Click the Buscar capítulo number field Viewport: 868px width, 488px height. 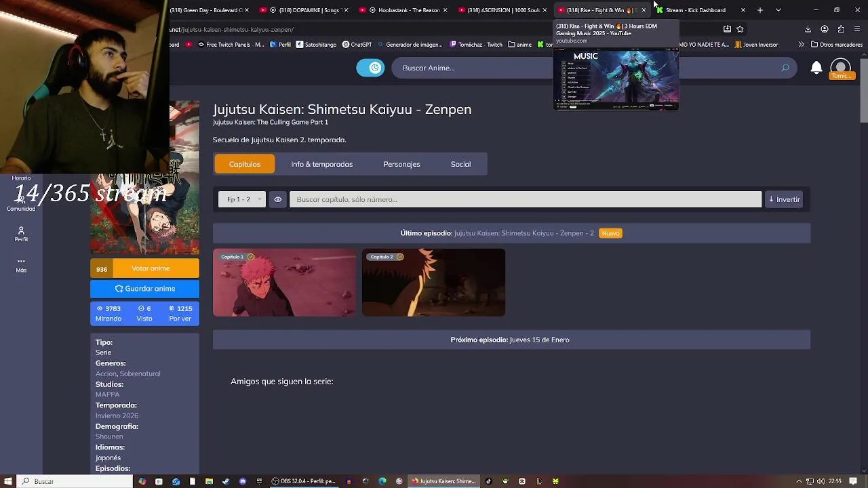[526, 199]
